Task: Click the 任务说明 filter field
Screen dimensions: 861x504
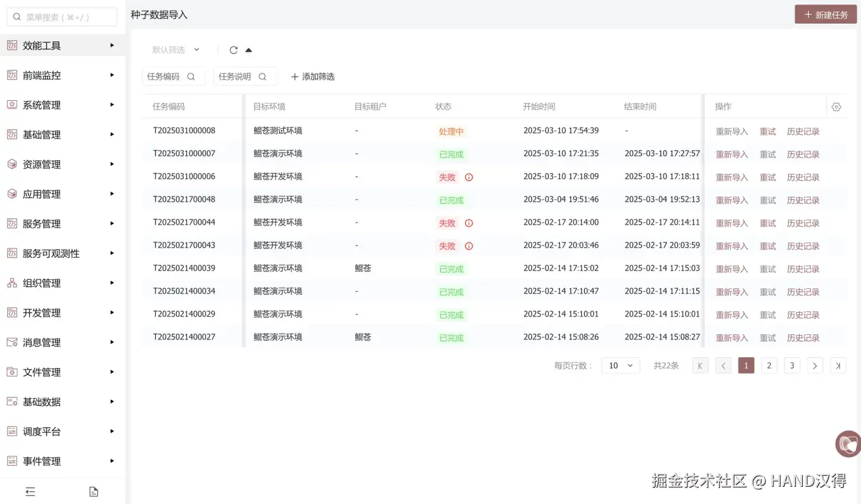Action: point(244,77)
